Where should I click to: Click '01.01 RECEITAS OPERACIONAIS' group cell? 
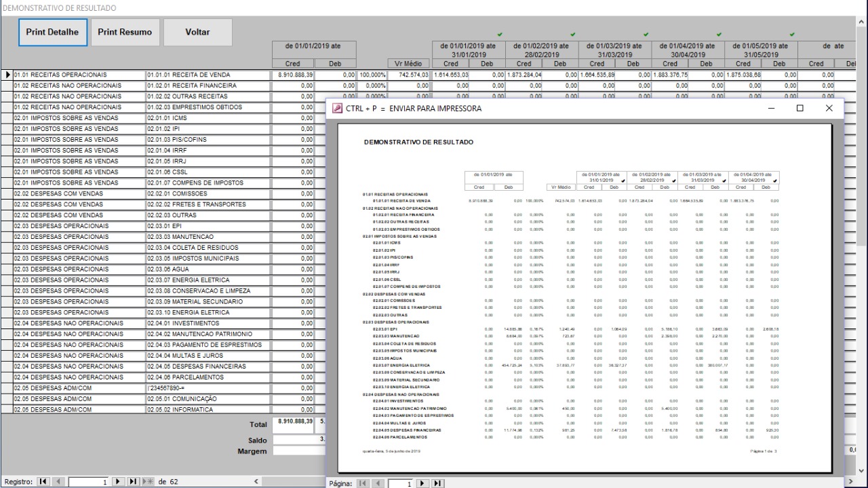79,75
